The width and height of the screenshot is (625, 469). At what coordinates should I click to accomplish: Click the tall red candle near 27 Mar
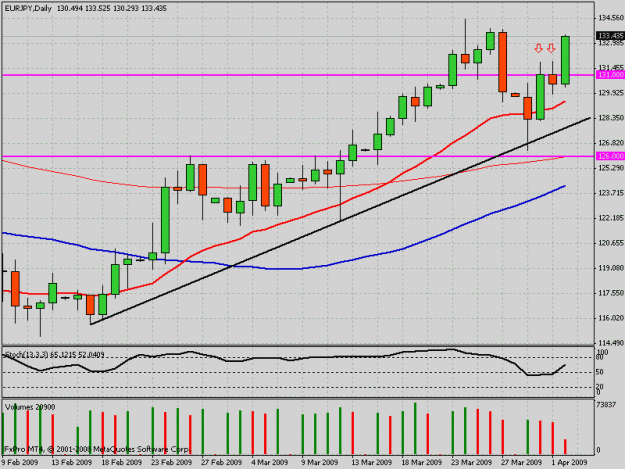(503, 62)
